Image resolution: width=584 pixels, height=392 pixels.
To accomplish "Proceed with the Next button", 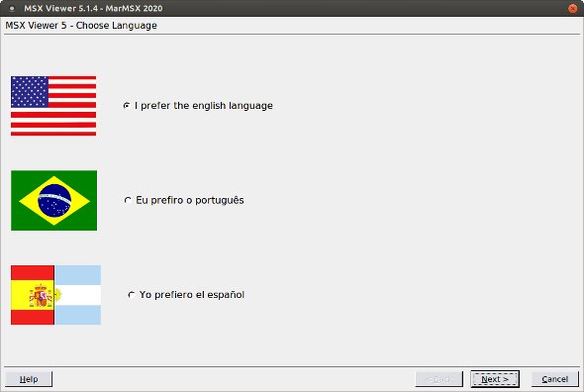I will [495, 379].
